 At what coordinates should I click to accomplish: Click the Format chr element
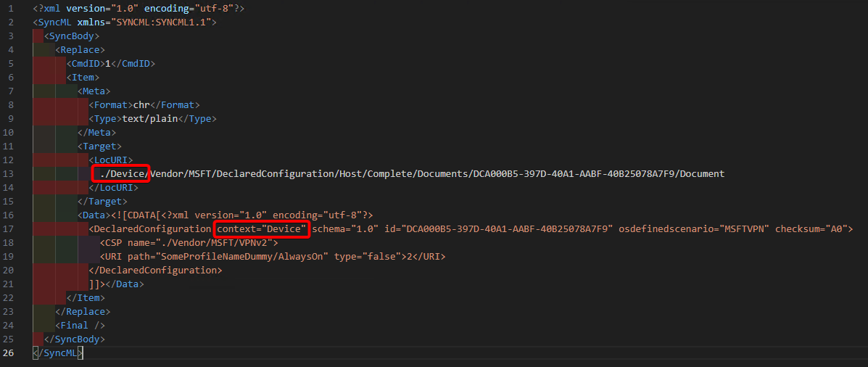coord(144,105)
